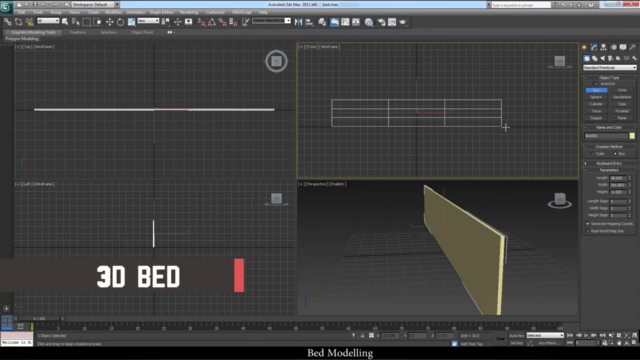
Task: Choose the Torus object type button
Action: click(x=596, y=111)
